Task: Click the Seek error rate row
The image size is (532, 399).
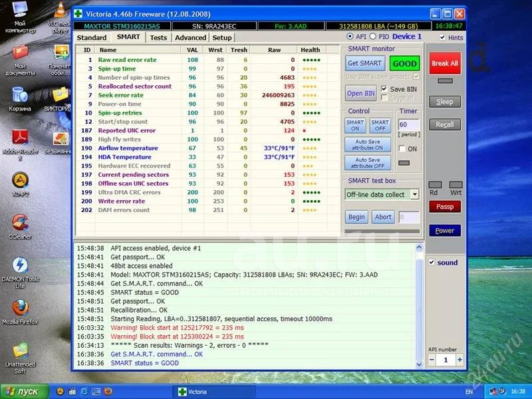Action: tap(207, 95)
